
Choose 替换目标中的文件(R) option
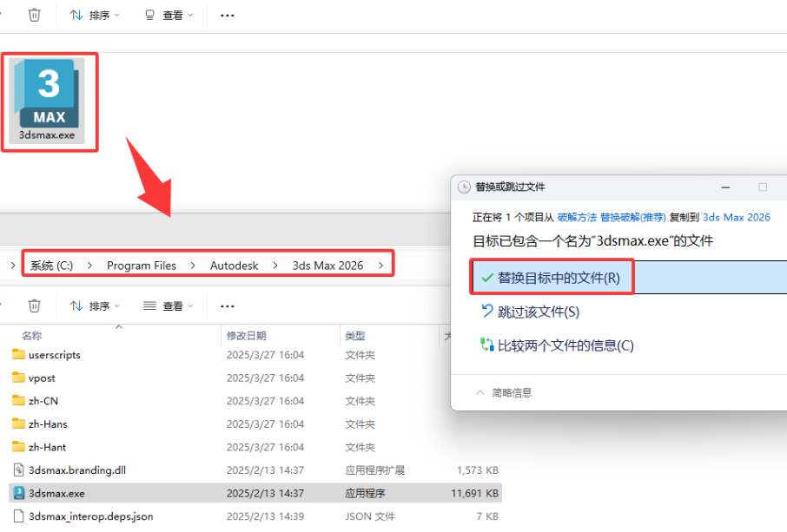558,278
